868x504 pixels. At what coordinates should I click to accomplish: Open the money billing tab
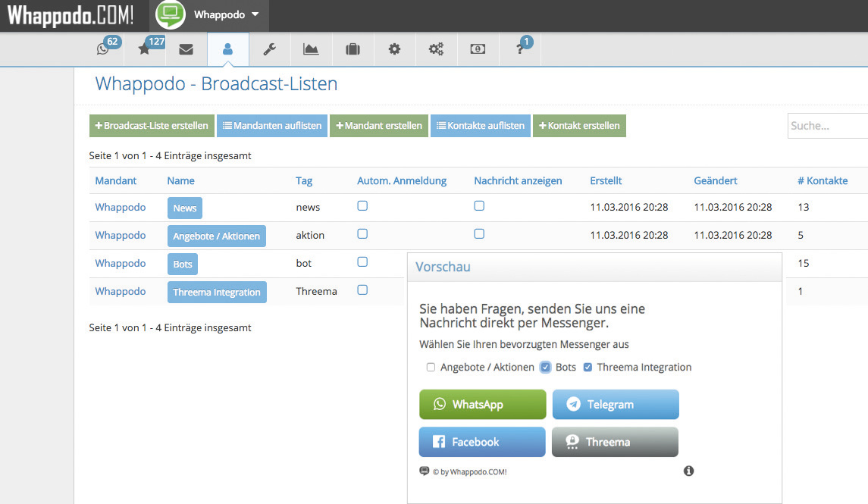[x=478, y=49]
